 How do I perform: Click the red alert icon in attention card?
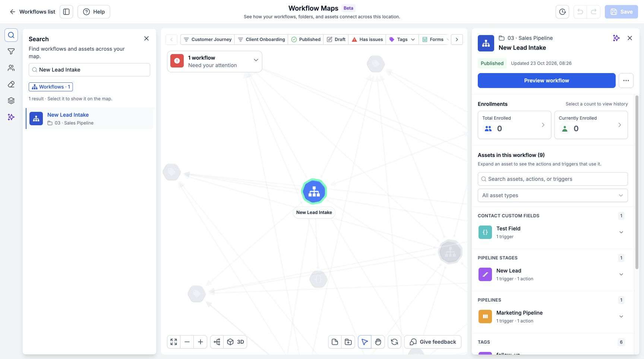[x=177, y=61]
